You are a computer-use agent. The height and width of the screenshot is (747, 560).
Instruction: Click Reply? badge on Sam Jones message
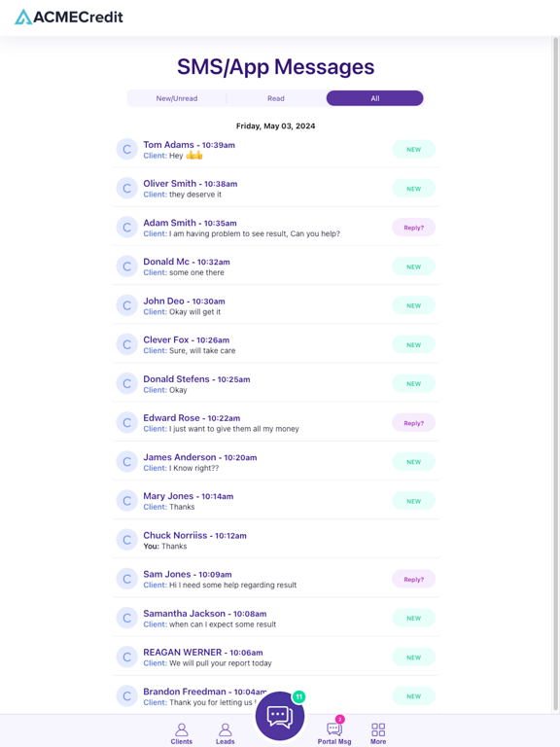(413, 580)
